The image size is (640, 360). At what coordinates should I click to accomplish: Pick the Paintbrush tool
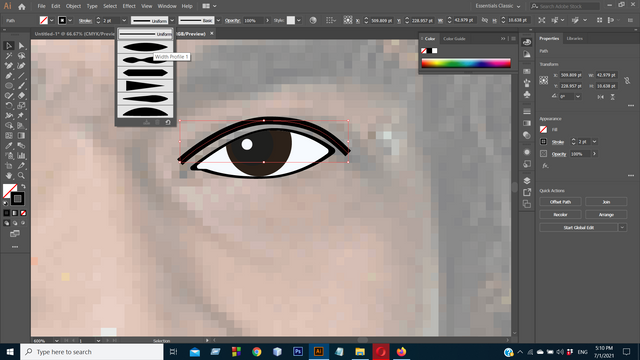(21, 86)
